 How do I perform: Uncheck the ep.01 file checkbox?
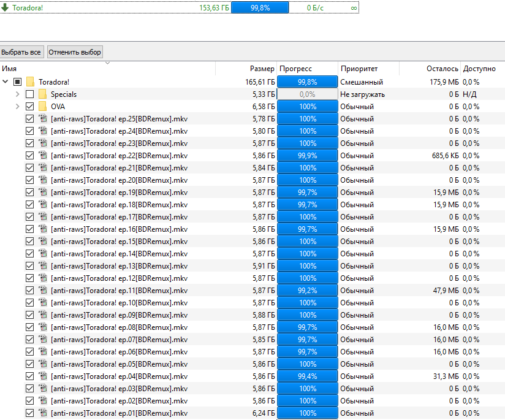point(29,413)
